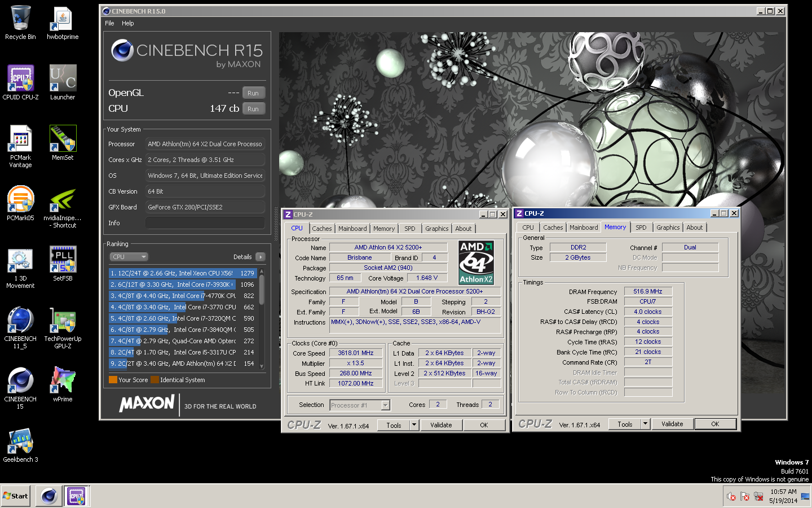This screenshot has height=508, width=812.
Task: Select the SetFSB desktop icon
Action: [x=63, y=264]
